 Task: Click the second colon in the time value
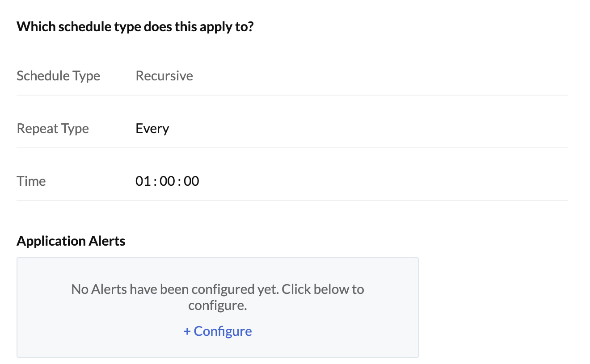click(179, 181)
